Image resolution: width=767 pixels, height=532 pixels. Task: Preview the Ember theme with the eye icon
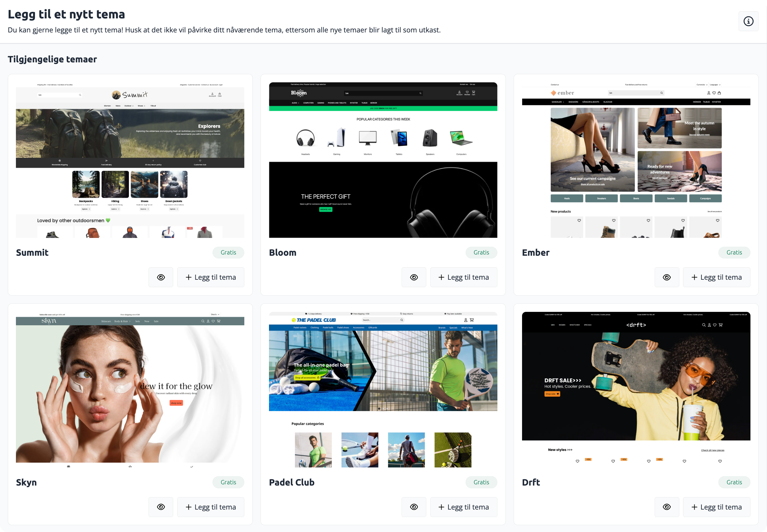click(x=666, y=277)
